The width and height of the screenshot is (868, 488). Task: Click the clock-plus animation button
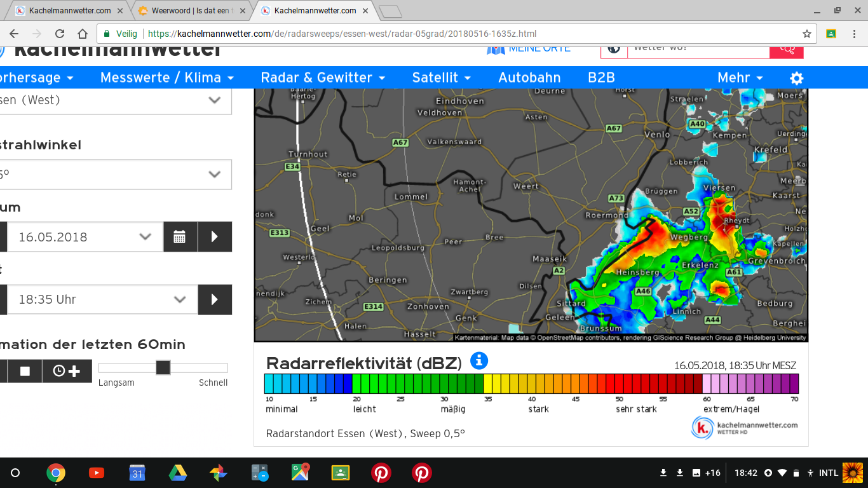67,371
